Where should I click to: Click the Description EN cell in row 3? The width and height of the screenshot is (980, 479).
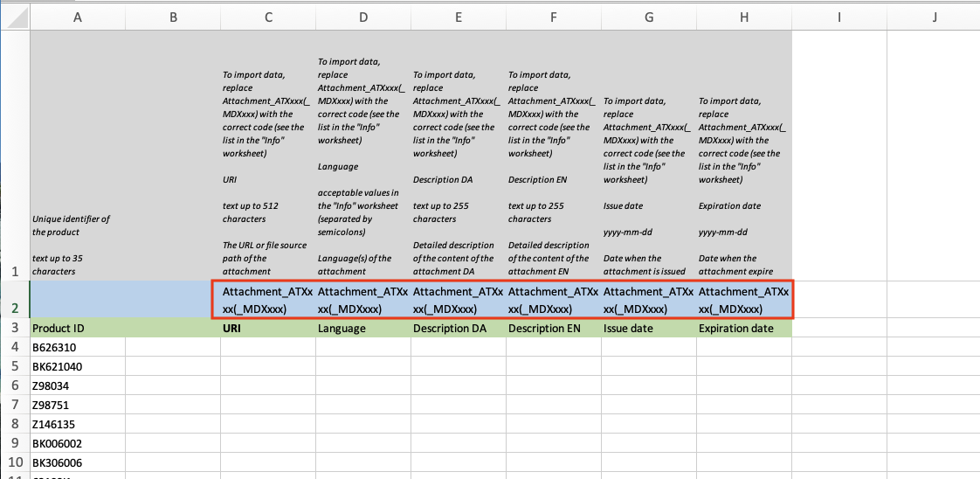point(554,329)
